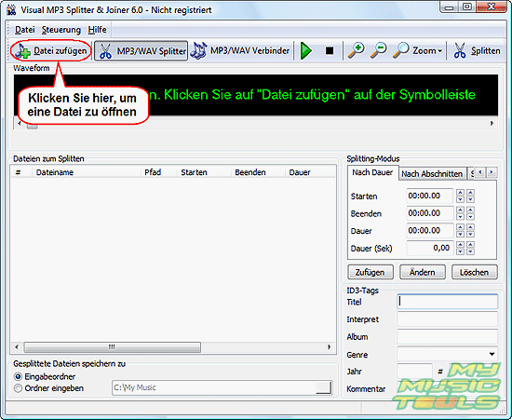512x420 pixels.
Task: Click the Zufügen button
Action: click(x=371, y=272)
